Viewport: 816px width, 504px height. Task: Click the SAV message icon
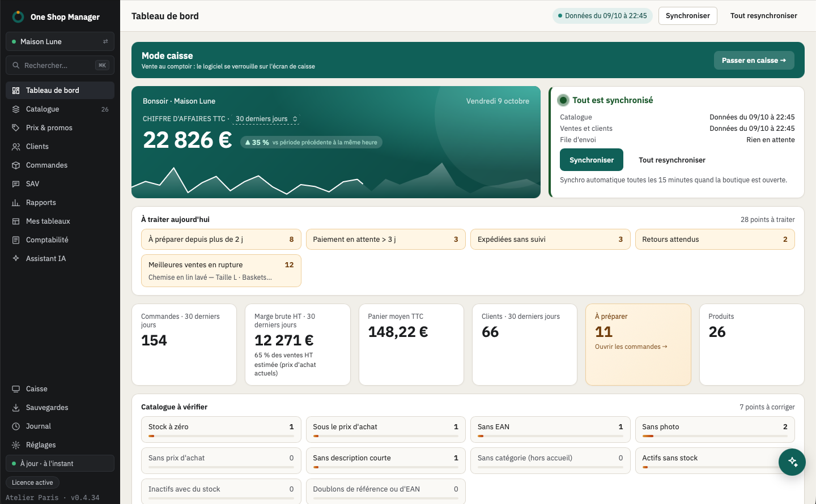16,184
